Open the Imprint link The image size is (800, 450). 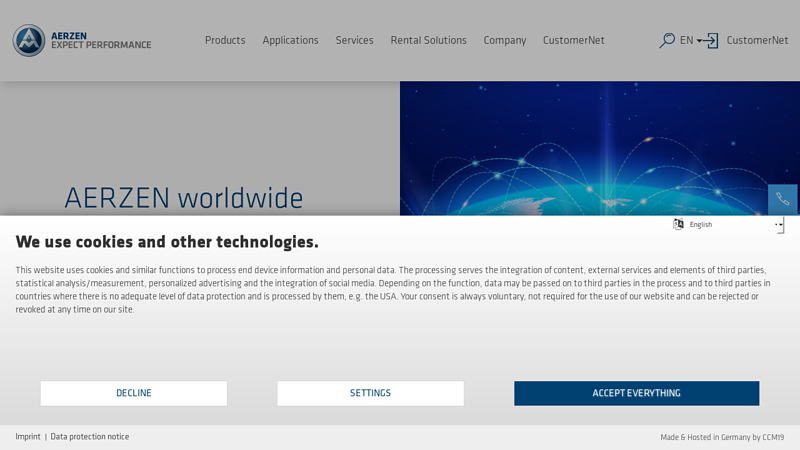tap(28, 437)
